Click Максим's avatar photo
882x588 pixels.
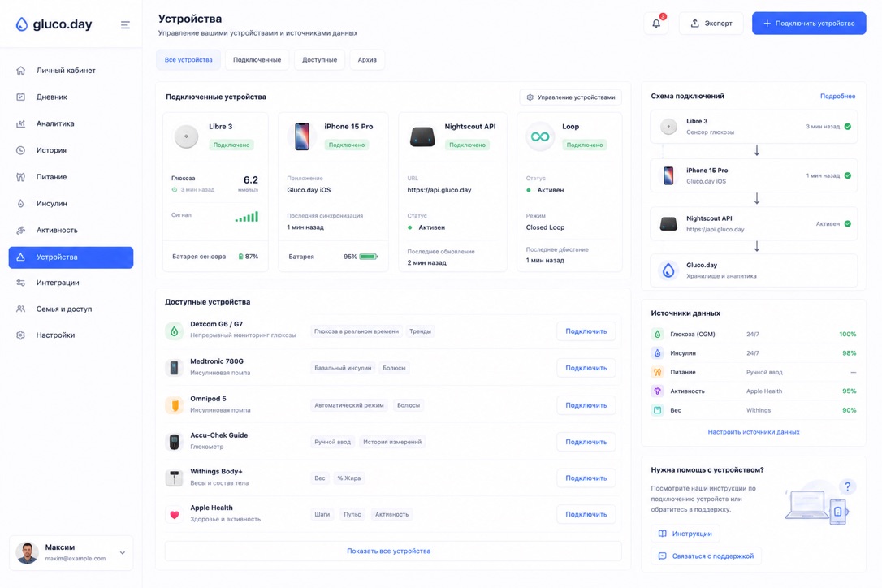coord(27,553)
